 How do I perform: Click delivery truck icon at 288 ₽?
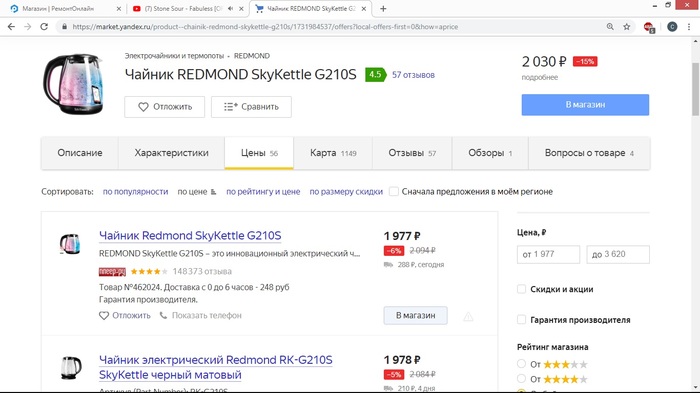[x=388, y=265]
